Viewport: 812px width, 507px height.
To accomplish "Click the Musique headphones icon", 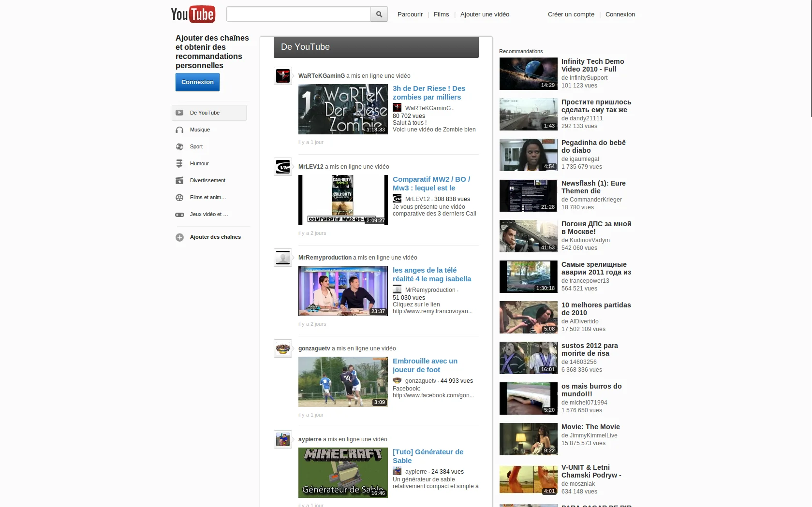I will [x=179, y=130].
